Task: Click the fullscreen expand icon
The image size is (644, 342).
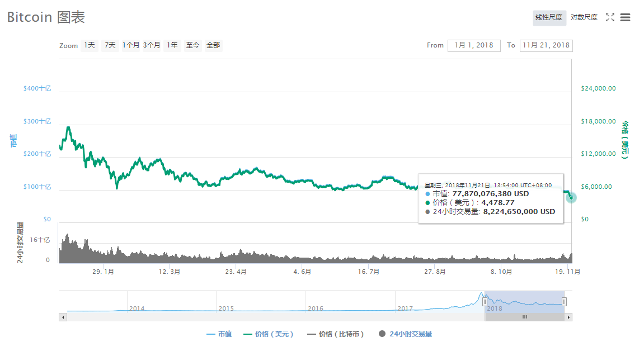Action: point(610,17)
